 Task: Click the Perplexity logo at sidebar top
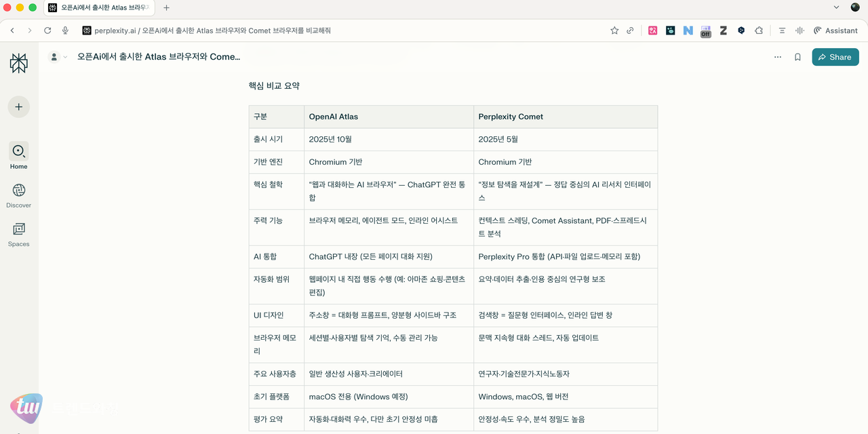pyautogui.click(x=18, y=62)
